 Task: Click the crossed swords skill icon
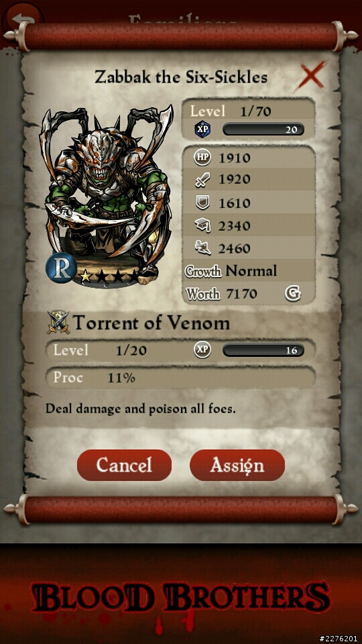click(58, 323)
